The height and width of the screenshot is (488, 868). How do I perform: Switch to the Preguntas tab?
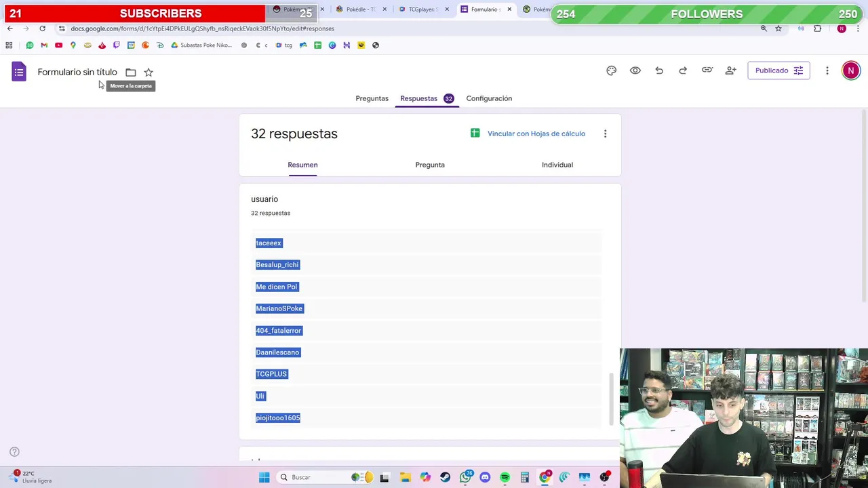tap(372, 98)
